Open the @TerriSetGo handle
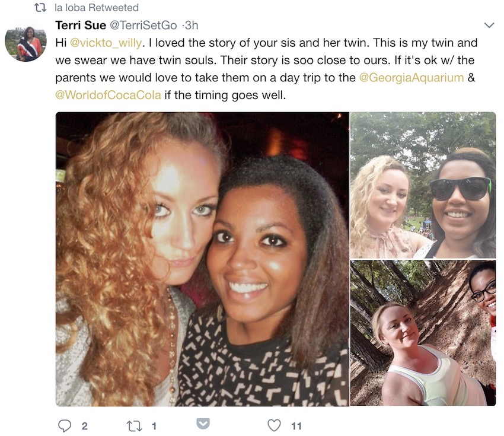Image resolution: width=504 pixels, height=436 pixels. pyautogui.click(x=143, y=25)
